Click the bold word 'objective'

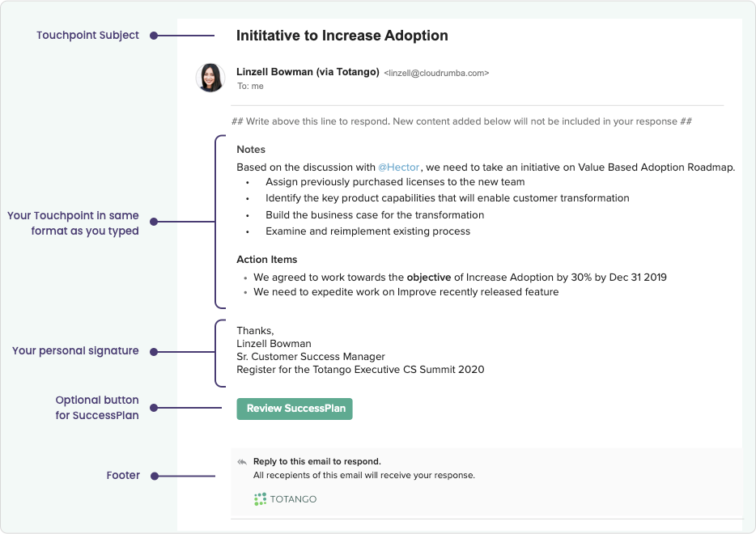[429, 278]
